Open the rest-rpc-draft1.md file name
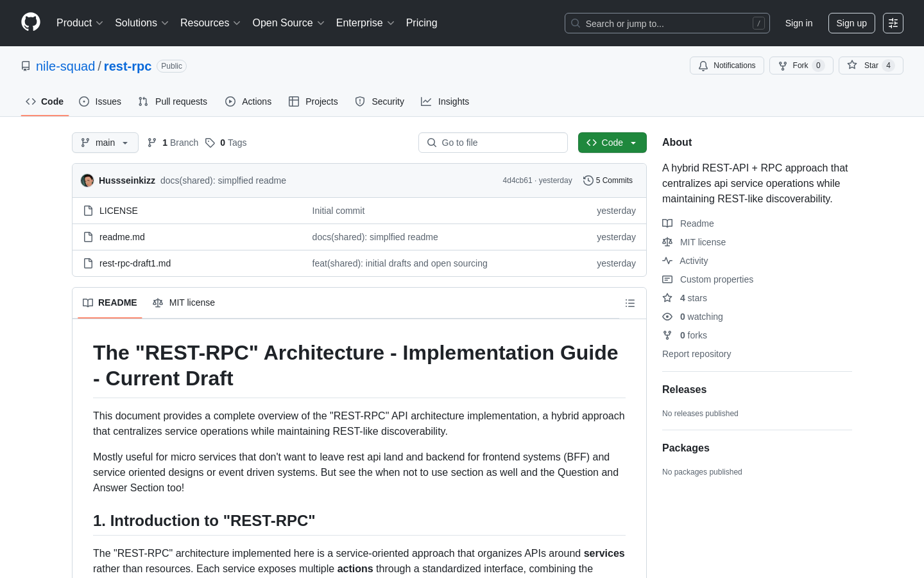Image resolution: width=924 pixels, height=578 pixels. tap(135, 263)
